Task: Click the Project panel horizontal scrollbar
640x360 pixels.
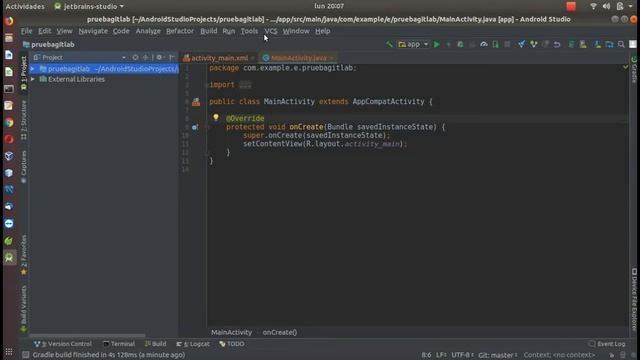Action: pyautogui.click(x=87, y=336)
